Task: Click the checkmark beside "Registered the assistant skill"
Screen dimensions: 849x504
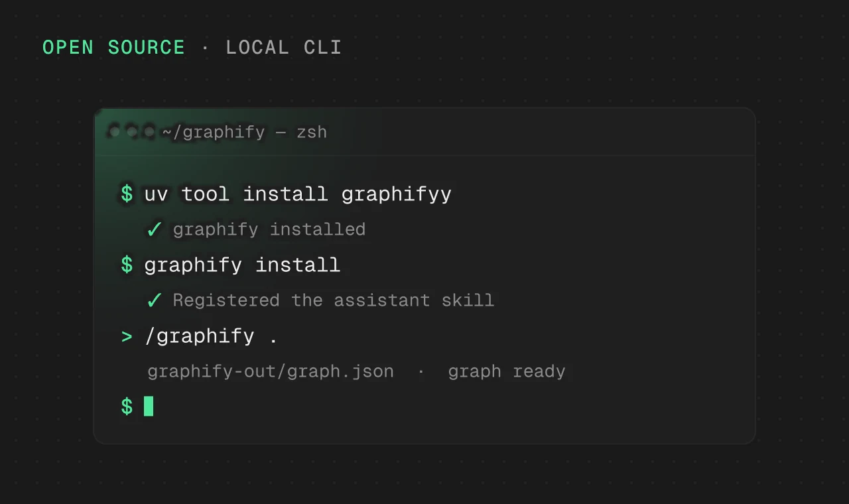Action: pos(154,300)
